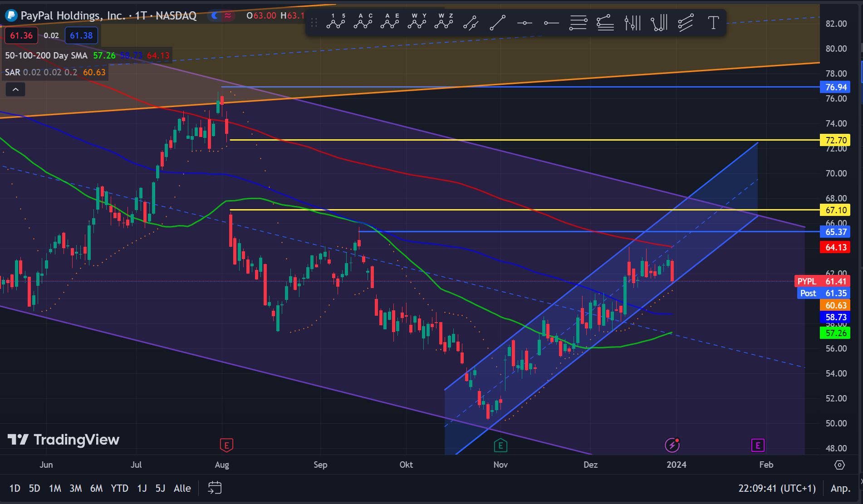This screenshot has height=504, width=863.
Task: Select the Horizontal Ray drawing tool
Action: pos(551,22)
